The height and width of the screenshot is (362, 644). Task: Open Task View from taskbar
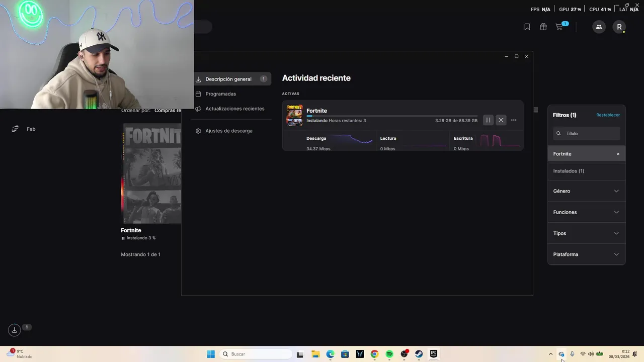tap(300, 354)
